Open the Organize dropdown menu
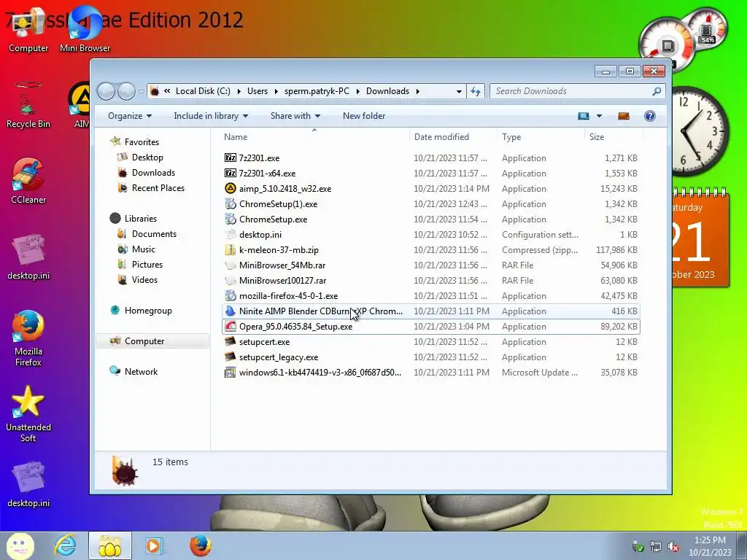 pos(130,116)
